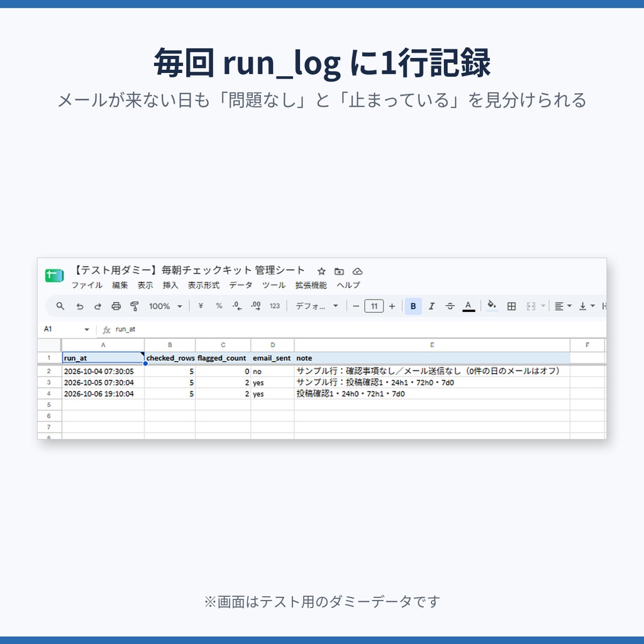644x644 pixels.
Task: Open the 挿入 menu
Action: click(170, 285)
